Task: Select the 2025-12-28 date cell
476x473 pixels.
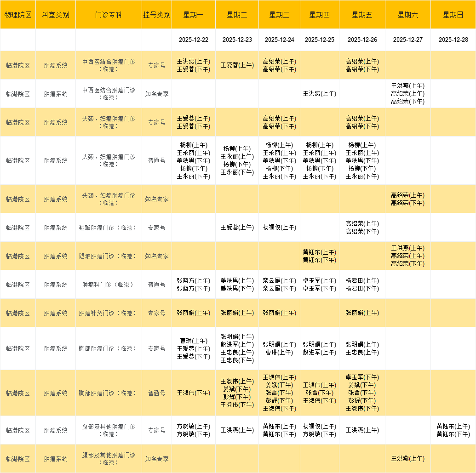Action: pyautogui.click(x=453, y=40)
